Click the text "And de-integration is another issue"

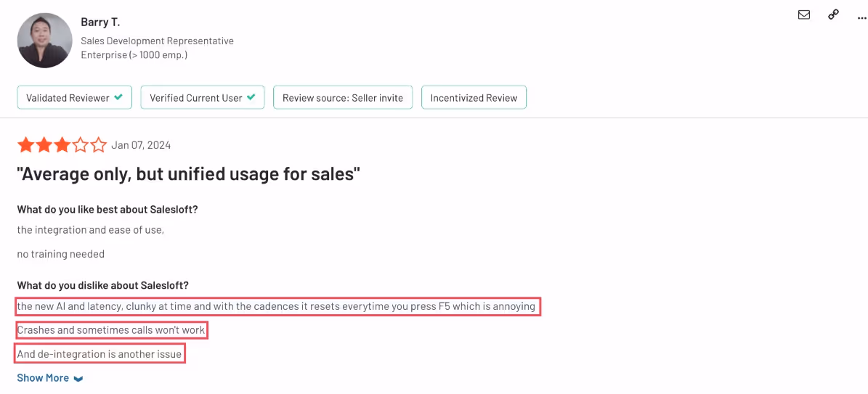[x=100, y=354]
